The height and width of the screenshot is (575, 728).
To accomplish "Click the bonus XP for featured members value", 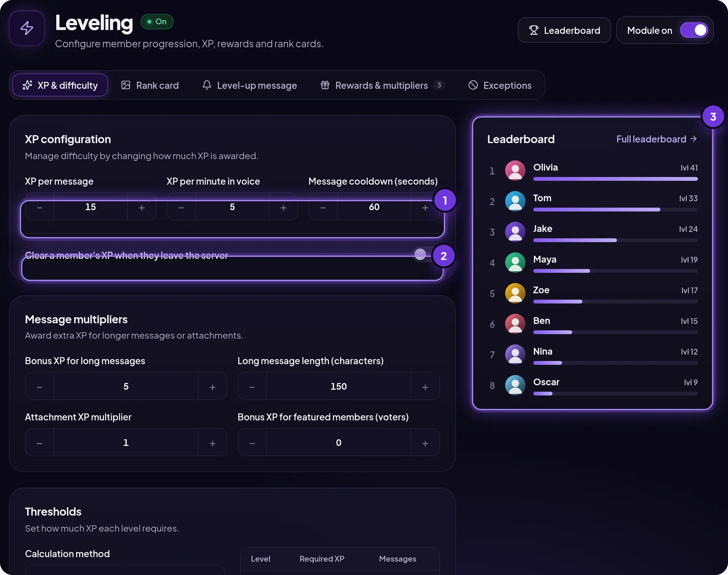I will (x=339, y=443).
